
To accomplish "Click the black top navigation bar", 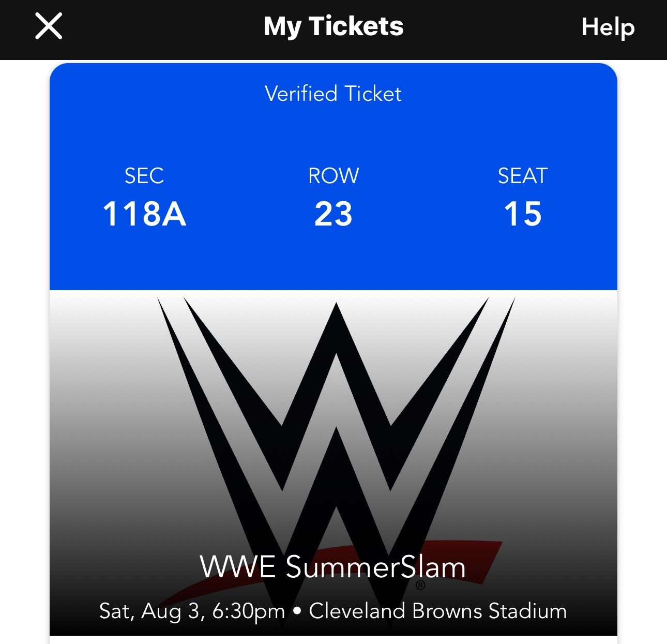I will click(x=333, y=27).
